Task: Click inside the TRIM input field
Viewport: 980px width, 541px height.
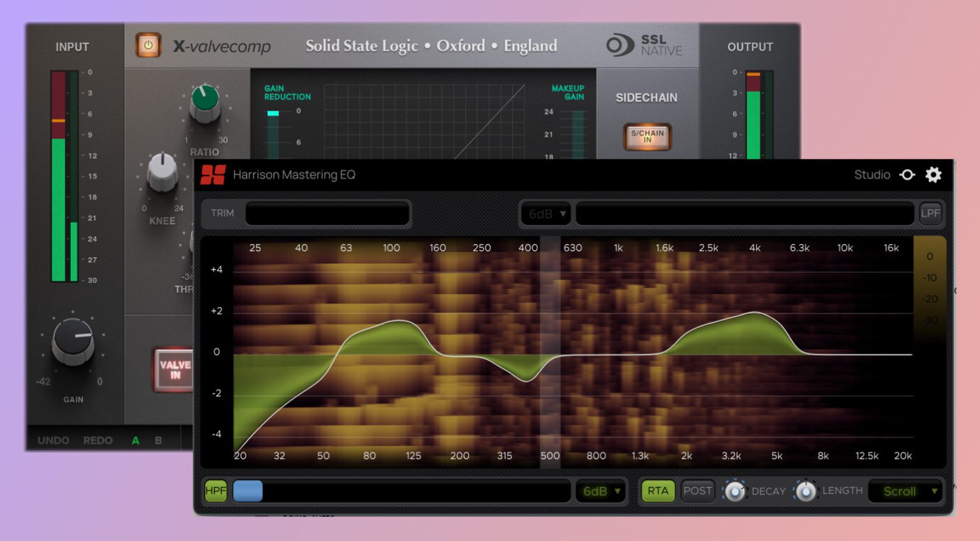Action: pyautogui.click(x=327, y=213)
